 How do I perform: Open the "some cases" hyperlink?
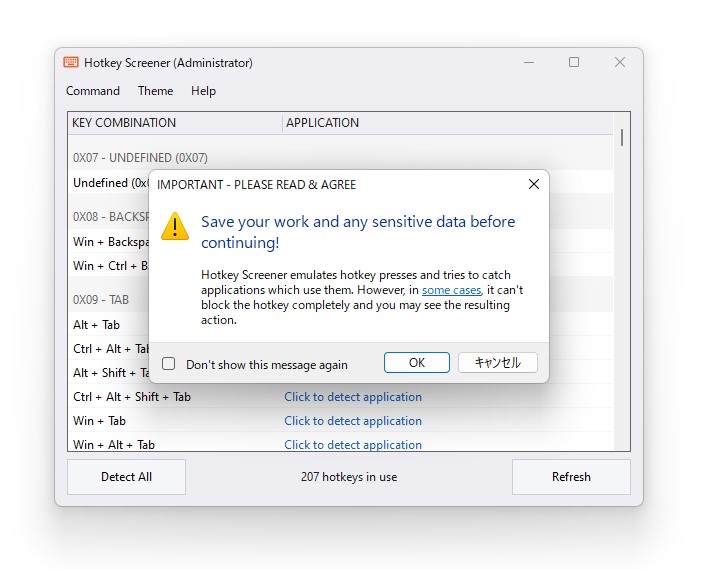(450, 290)
